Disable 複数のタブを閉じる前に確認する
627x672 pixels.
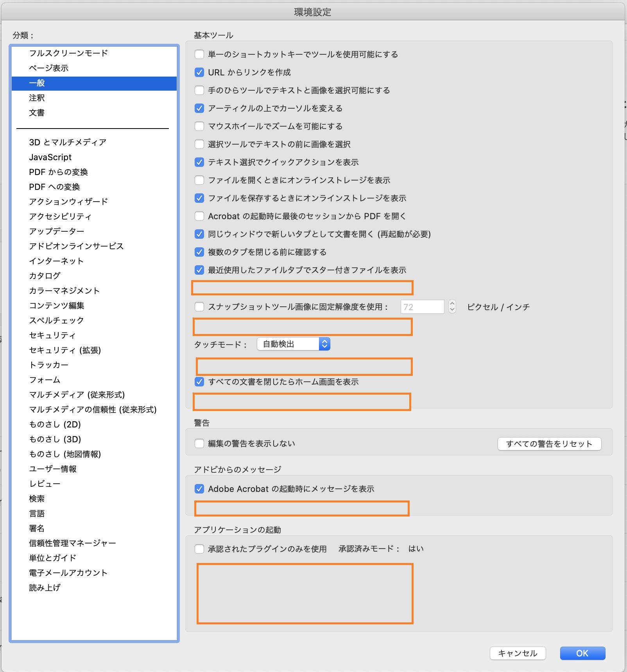pos(199,252)
